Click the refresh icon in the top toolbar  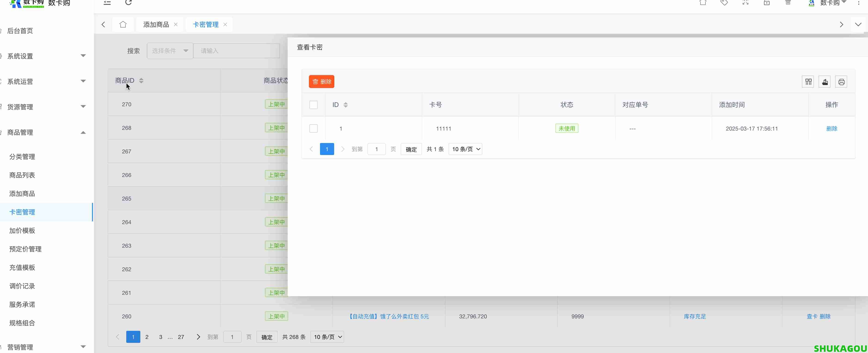[128, 3]
